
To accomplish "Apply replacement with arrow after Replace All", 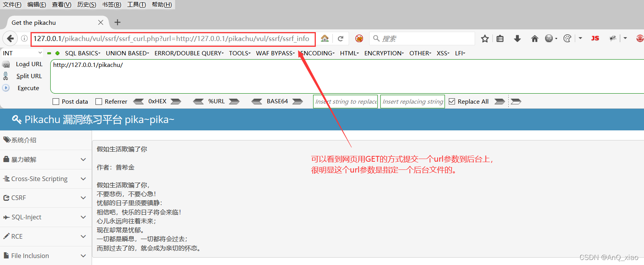I will (x=500, y=101).
